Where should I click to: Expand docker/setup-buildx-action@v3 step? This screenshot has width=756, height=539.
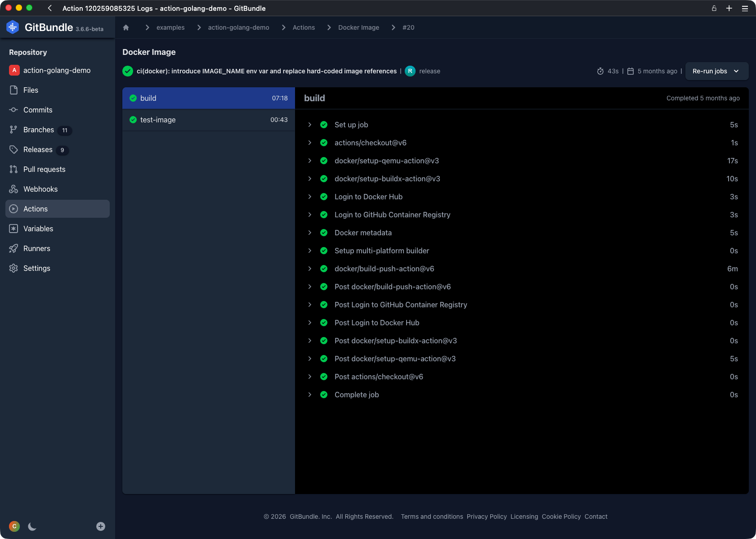[x=310, y=179]
